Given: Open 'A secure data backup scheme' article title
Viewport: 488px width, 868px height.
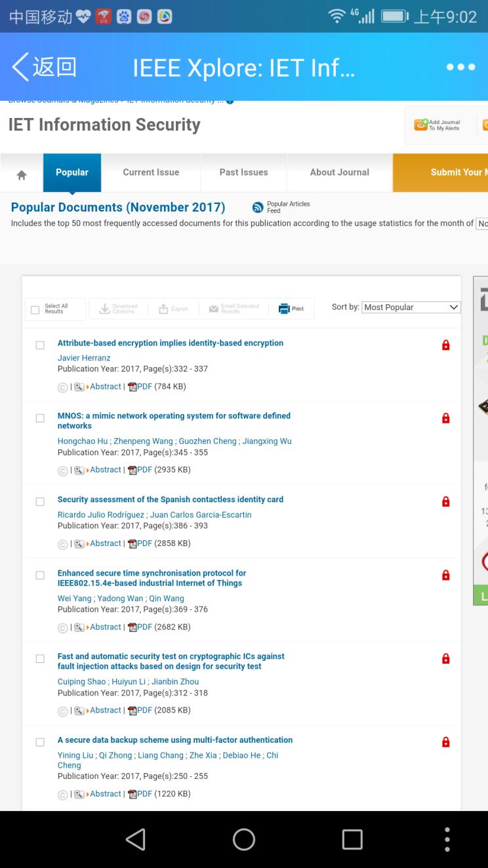Looking at the screenshot, I should click(x=175, y=740).
